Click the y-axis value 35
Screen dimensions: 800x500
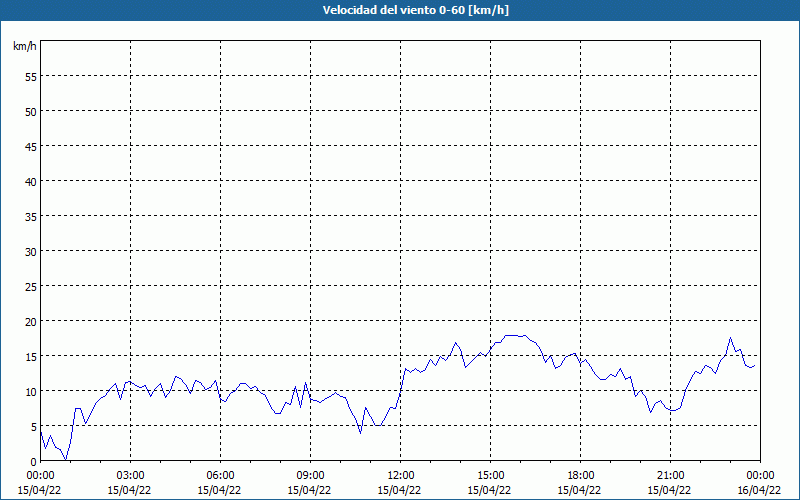coord(31,216)
